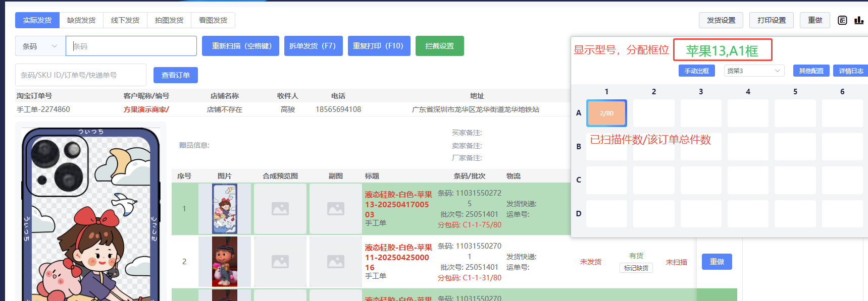This screenshot has width=868, height=301.
Task: Switch to the 拍图发货 tab
Action: (x=169, y=20)
